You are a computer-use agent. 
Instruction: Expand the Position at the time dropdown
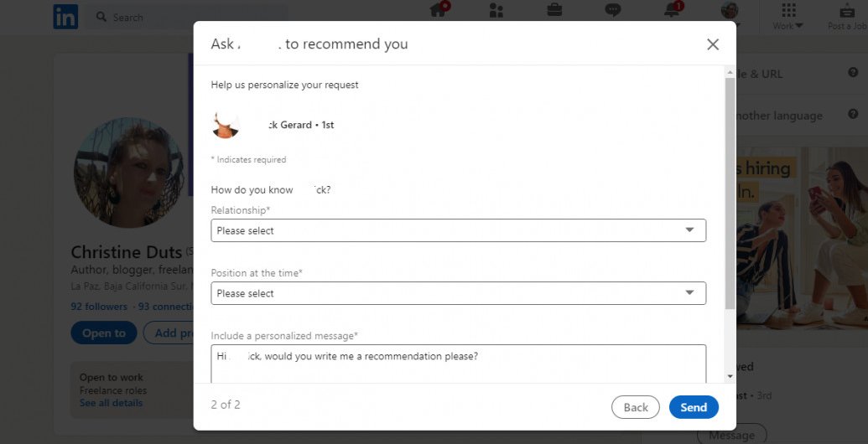[x=459, y=293]
